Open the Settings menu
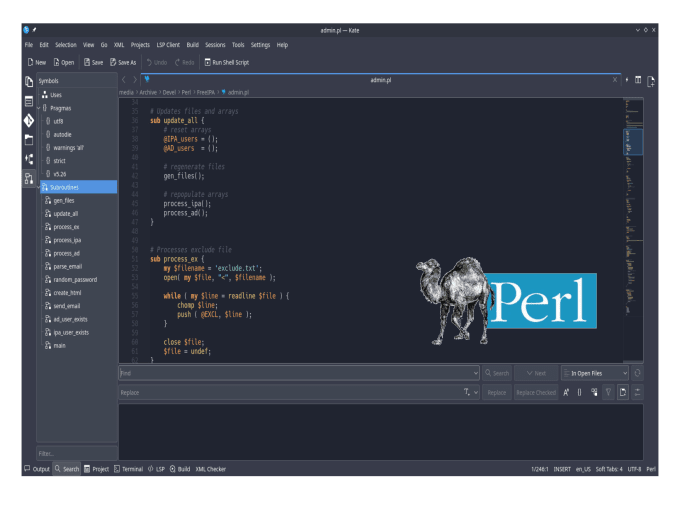The width and height of the screenshot is (680, 510). tap(260, 45)
